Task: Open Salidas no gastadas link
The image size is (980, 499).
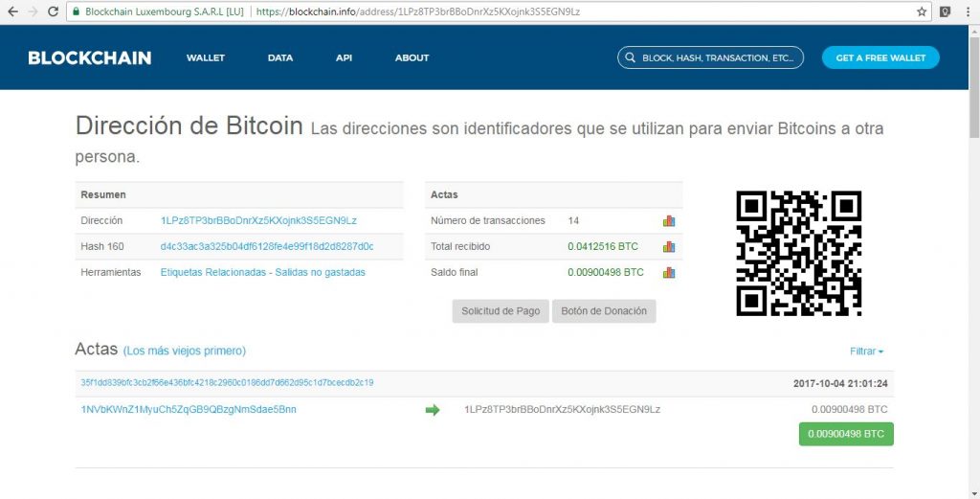Action: pos(320,273)
